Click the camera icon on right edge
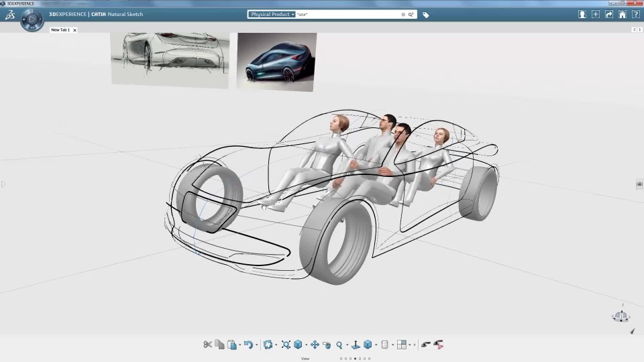Image resolution: width=644 pixels, height=362 pixels. 639,184
